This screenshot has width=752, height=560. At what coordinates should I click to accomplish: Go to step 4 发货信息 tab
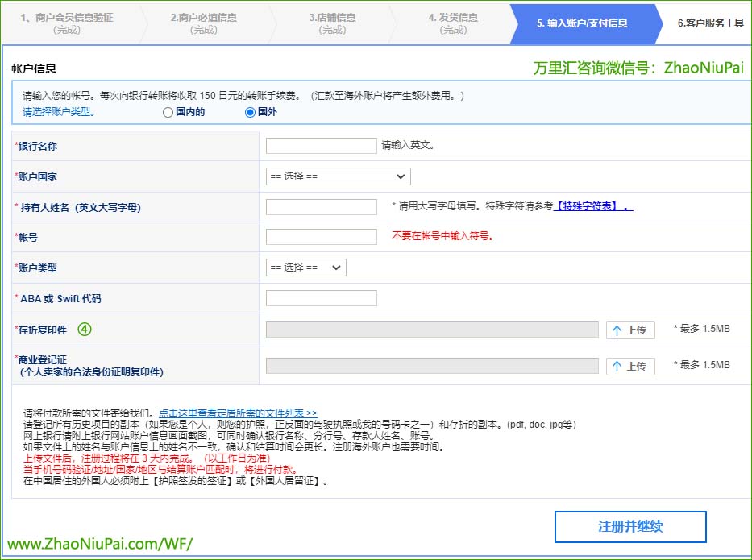click(453, 23)
